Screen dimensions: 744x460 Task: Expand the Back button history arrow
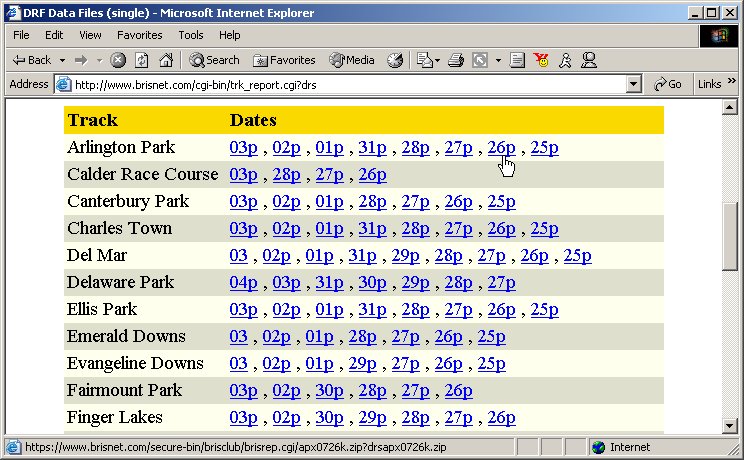click(x=62, y=60)
